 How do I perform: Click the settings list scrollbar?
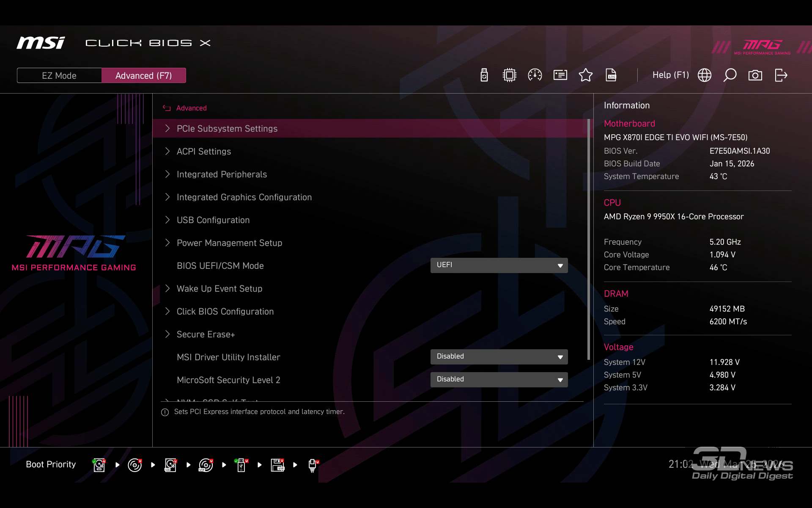click(x=589, y=239)
